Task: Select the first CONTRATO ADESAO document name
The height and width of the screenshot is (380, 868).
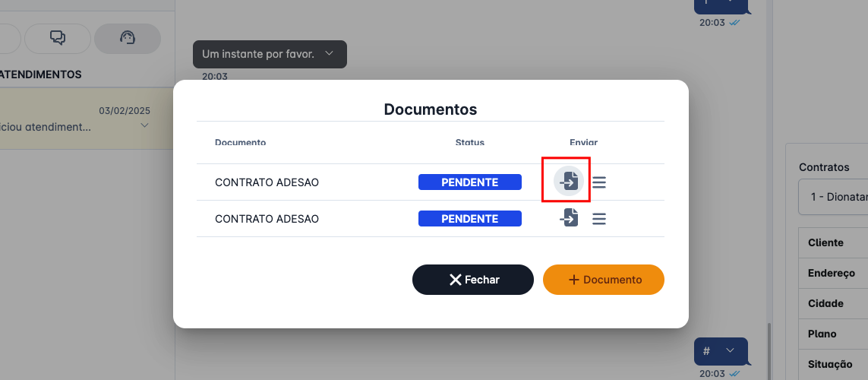Action: [267, 182]
